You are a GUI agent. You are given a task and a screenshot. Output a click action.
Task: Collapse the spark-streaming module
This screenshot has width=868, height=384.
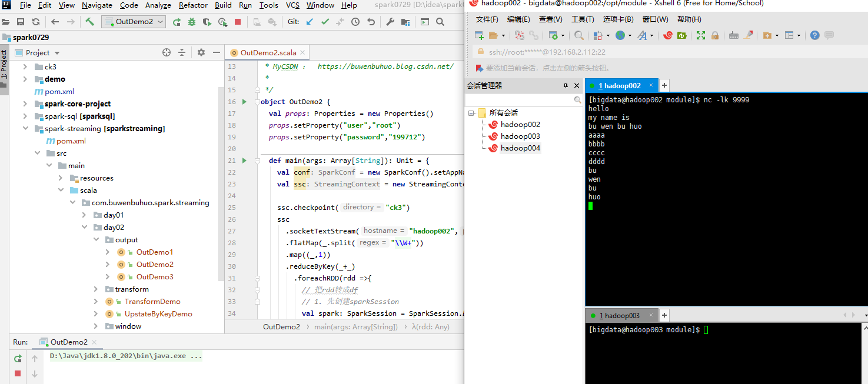pos(25,129)
